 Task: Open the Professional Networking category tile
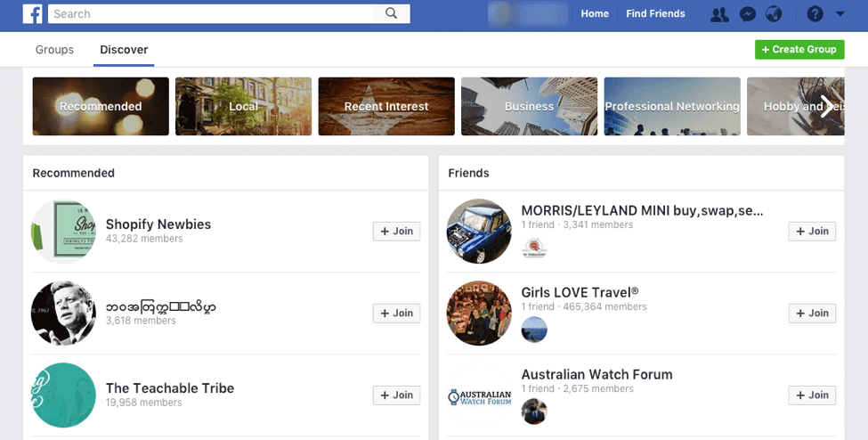pyautogui.click(x=672, y=106)
